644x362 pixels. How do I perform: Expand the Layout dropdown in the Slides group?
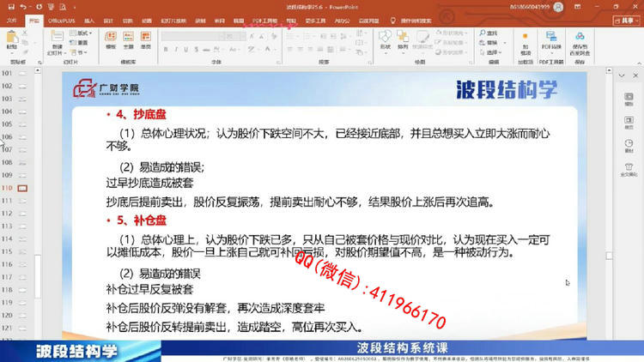click(81, 33)
